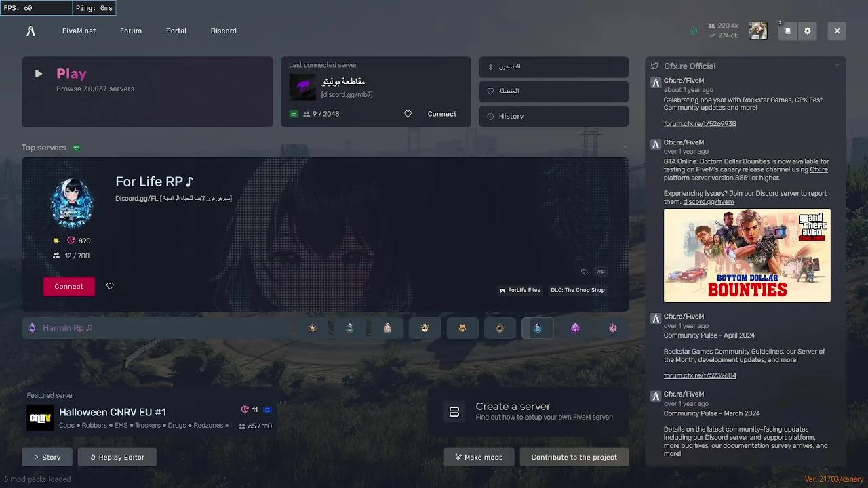This screenshot has width=868, height=488.
Task: Open the supporters list with dollar icon
Action: point(554,66)
